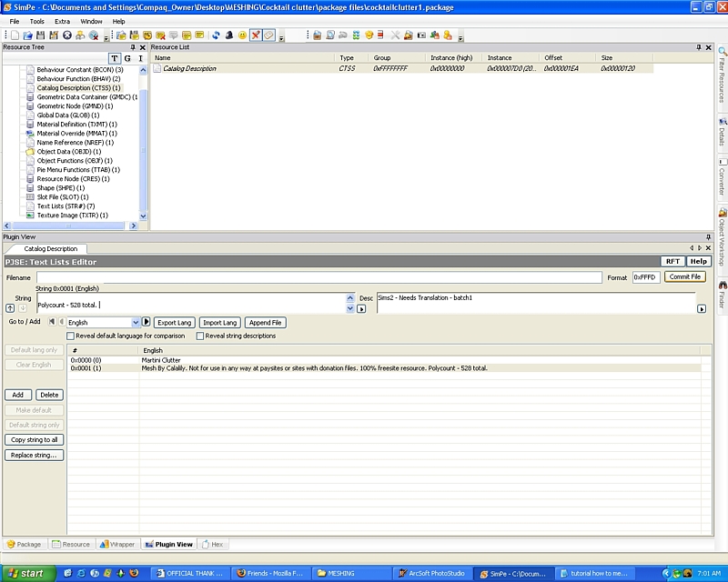The image size is (728, 582).
Task: Switch to the Wrapper tab
Action: click(116, 544)
